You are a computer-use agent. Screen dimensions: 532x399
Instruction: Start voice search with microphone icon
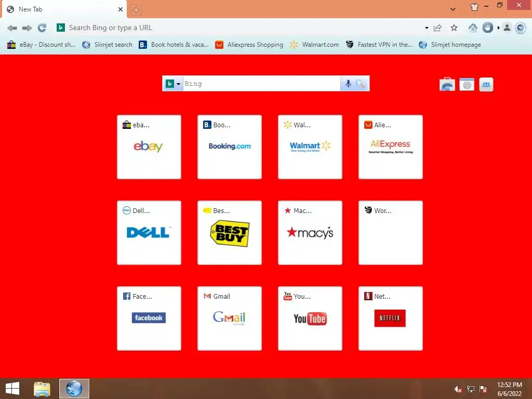(x=348, y=84)
